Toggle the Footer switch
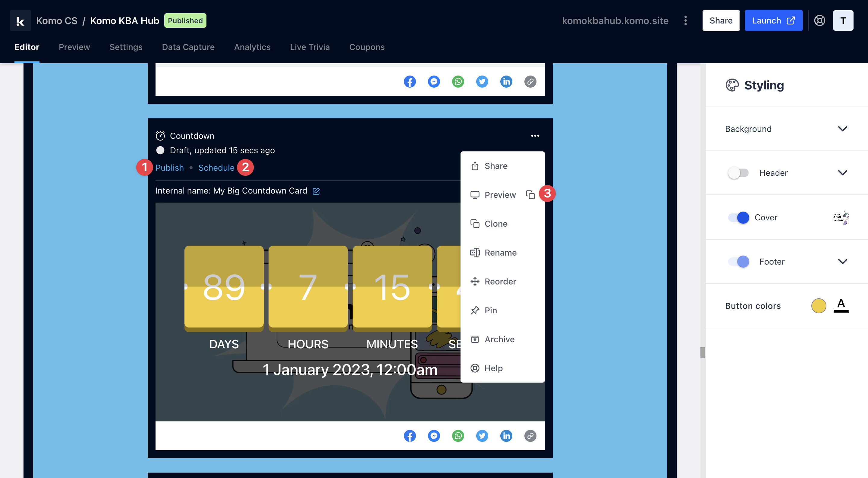The image size is (868, 478). click(x=739, y=262)
